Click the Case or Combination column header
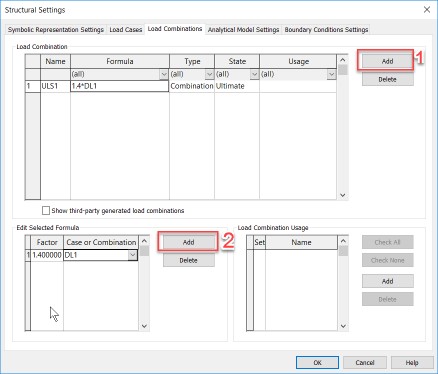Viewport: 438px width, 374px height. click(101, 242)
